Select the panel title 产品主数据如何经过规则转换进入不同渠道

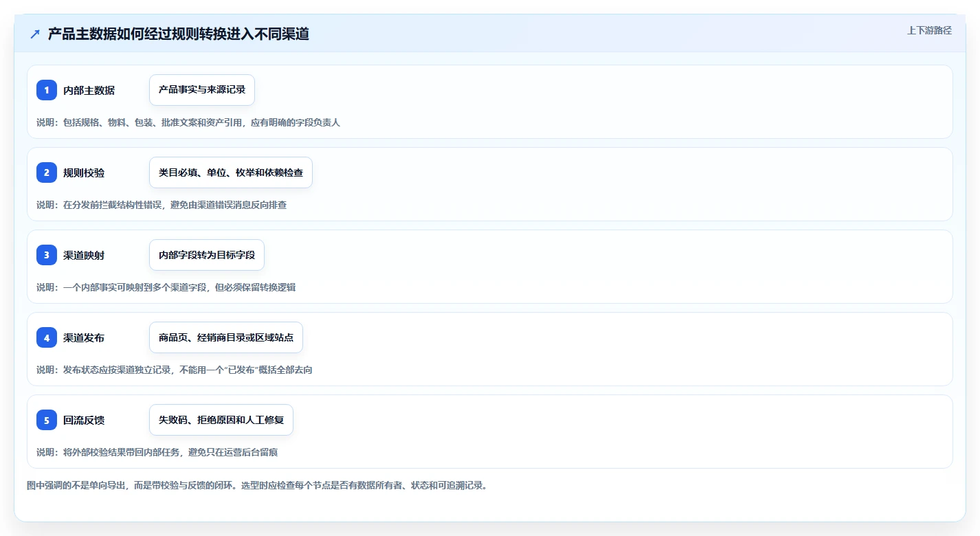pyautogui.click(x=179, y=34)
